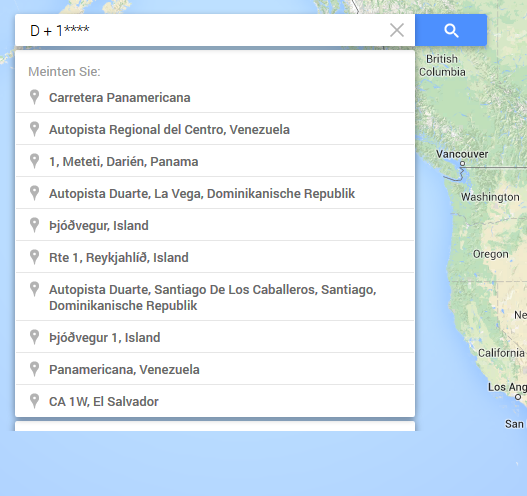
Task: Choose the 'Þjóðvegur, Island' suggestion
Action: pyautogui.click(x=215, y=225)
